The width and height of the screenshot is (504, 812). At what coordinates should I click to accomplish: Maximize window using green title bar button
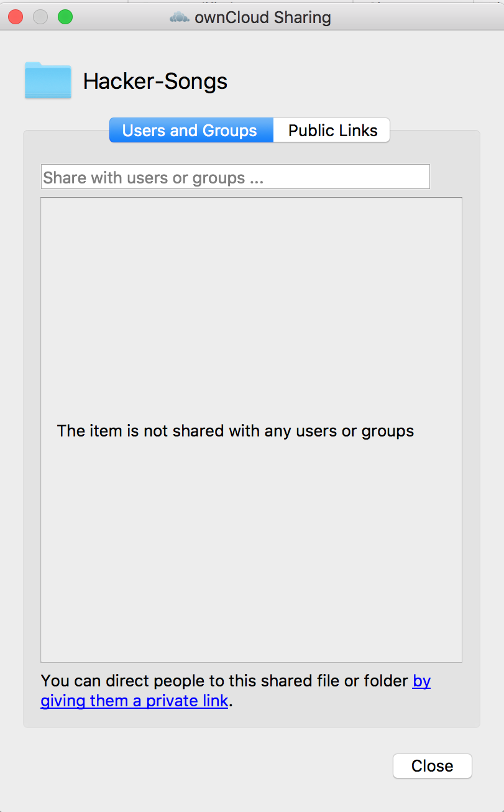65,17
